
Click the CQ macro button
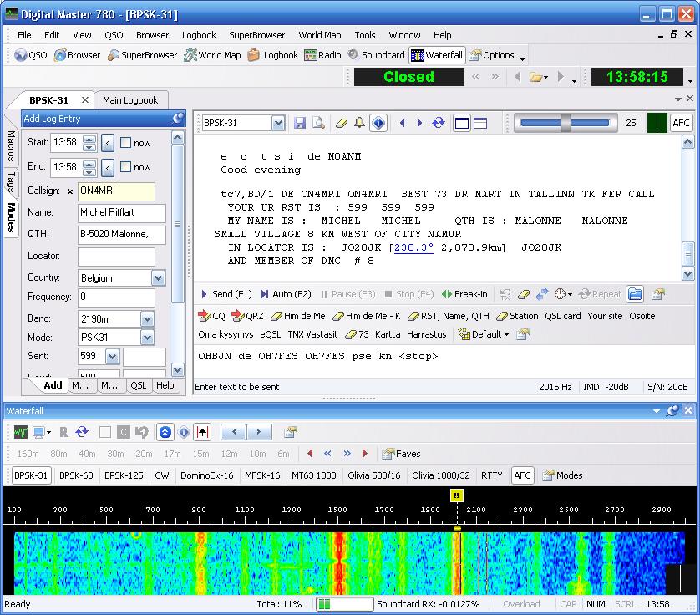212,316
